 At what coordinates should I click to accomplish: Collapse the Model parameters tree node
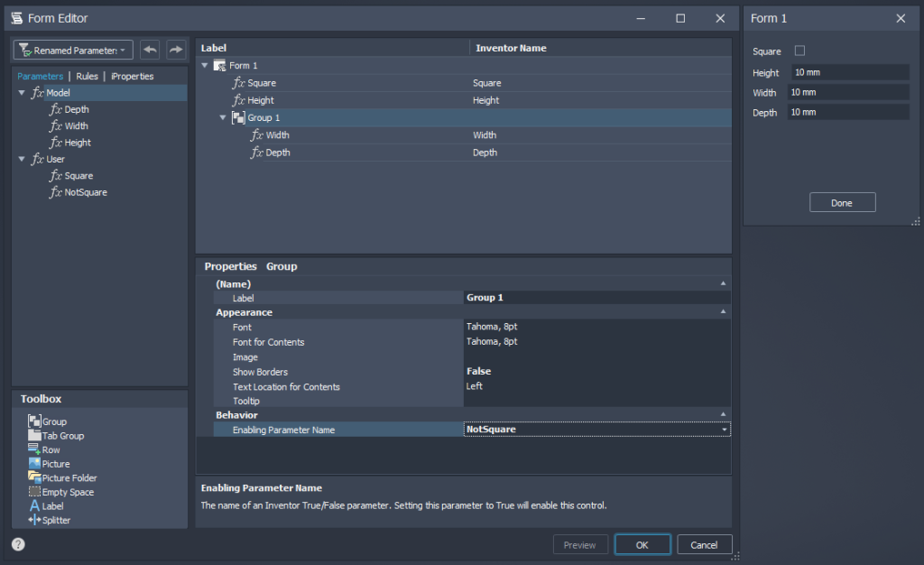[x=22, y=93]
